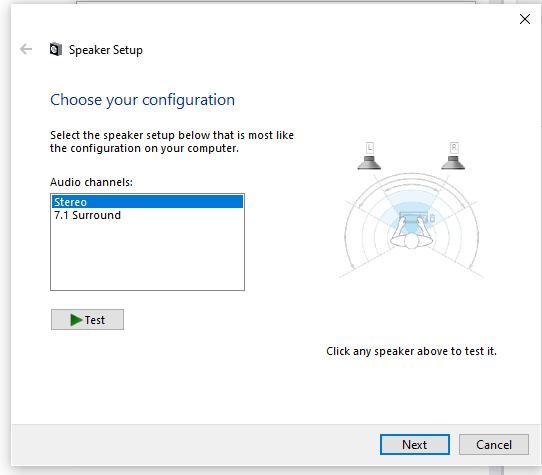This screenshot has height=475, width=542.
Task: Click the 'Click any speaker above' hint
Action: point(411,351)
